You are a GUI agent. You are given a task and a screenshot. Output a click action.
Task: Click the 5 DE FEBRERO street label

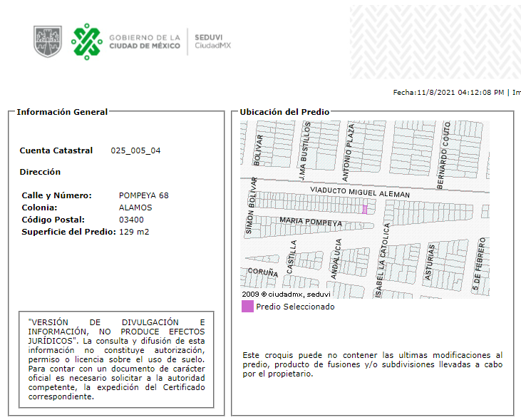tap(479, 264)
